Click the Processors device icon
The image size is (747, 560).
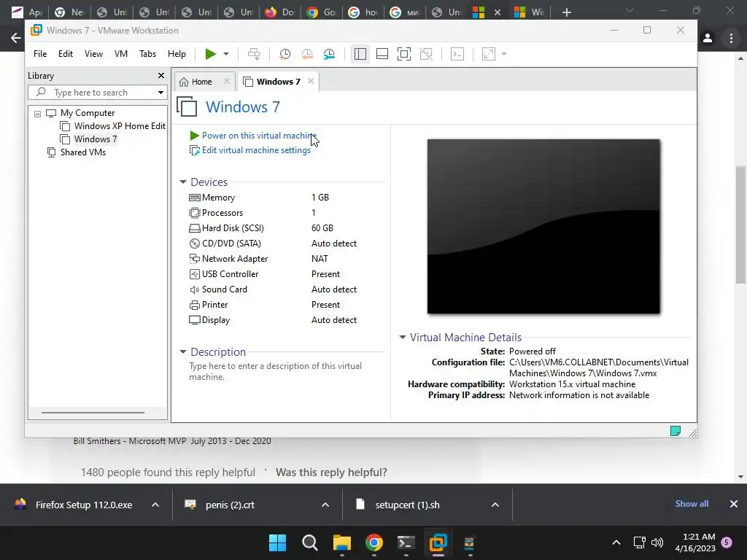[x=194, y=213]
